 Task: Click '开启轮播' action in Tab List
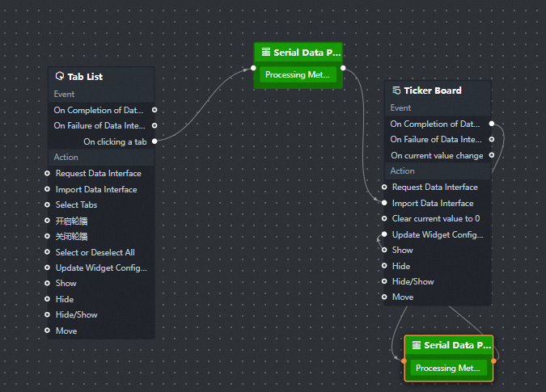click(71, 221)
